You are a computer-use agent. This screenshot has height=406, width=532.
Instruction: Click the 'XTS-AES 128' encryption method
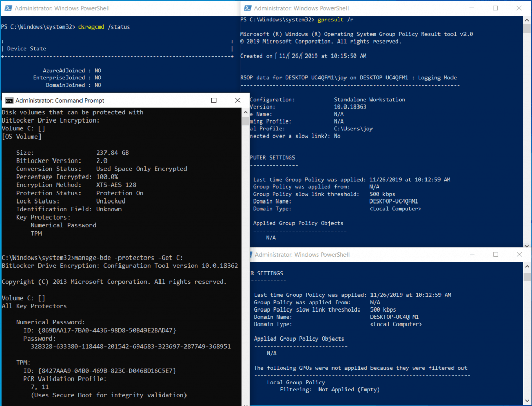(116, 185)
